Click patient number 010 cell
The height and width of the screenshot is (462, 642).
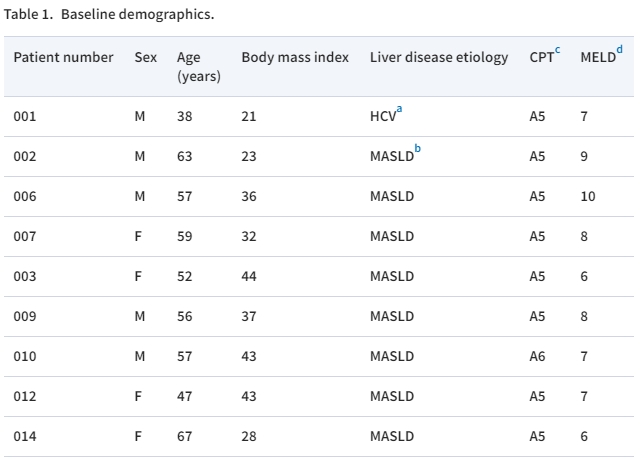point(24,356)
